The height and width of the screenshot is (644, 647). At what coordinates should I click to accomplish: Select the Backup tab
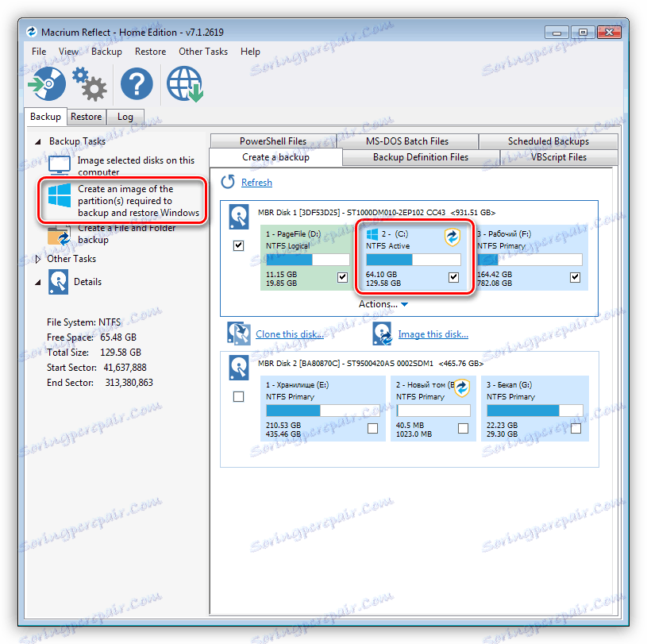[x=45, y=117]
